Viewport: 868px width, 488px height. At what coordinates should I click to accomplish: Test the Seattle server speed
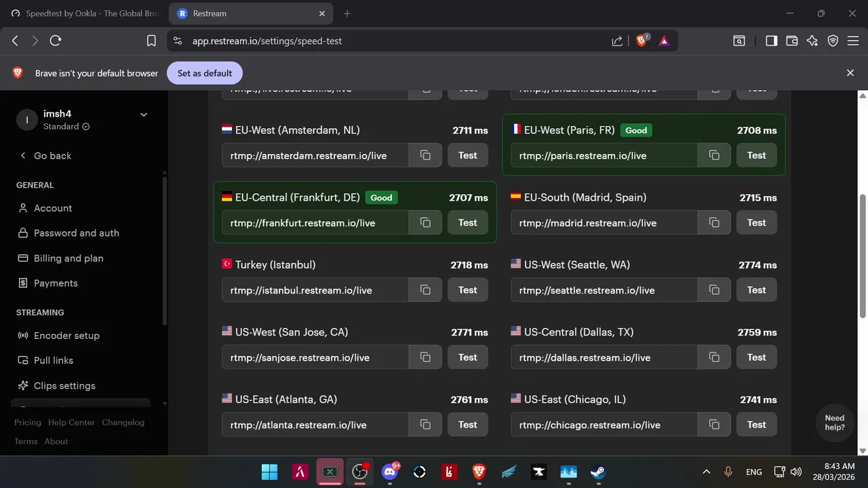[757, 290]
